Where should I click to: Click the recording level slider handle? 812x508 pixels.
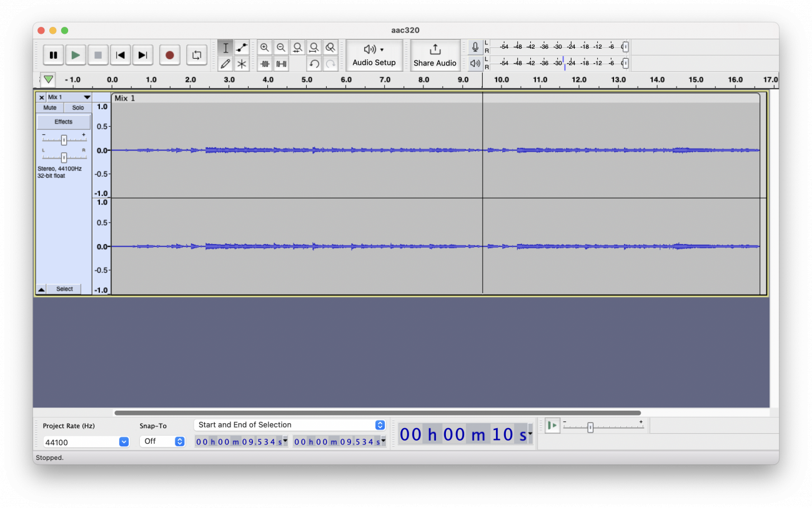coord(625,47)
